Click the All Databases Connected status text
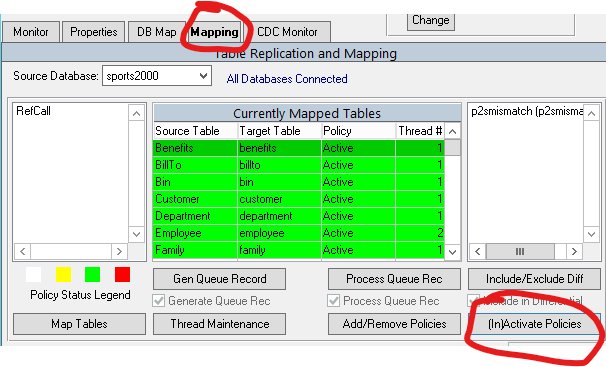Image resolution: width=606 pixels, height=367 pixels. [287, 79]
